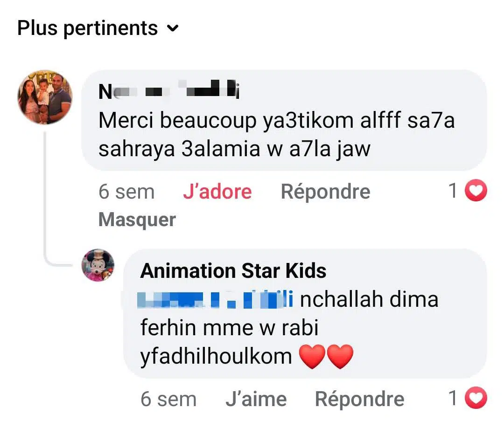504x421 pixels.
Task: Open the first comment's '6 sem' timestamp
Action: click(x=126, y=192)
